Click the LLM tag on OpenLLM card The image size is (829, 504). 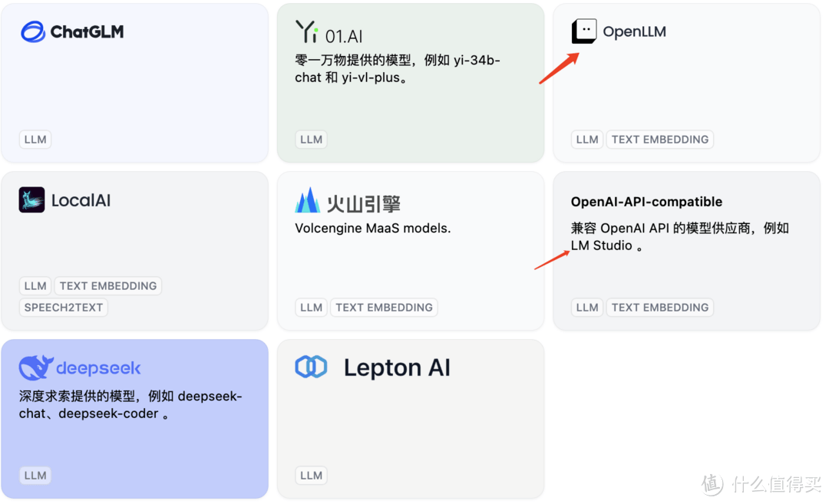click(x=586, y=139)
